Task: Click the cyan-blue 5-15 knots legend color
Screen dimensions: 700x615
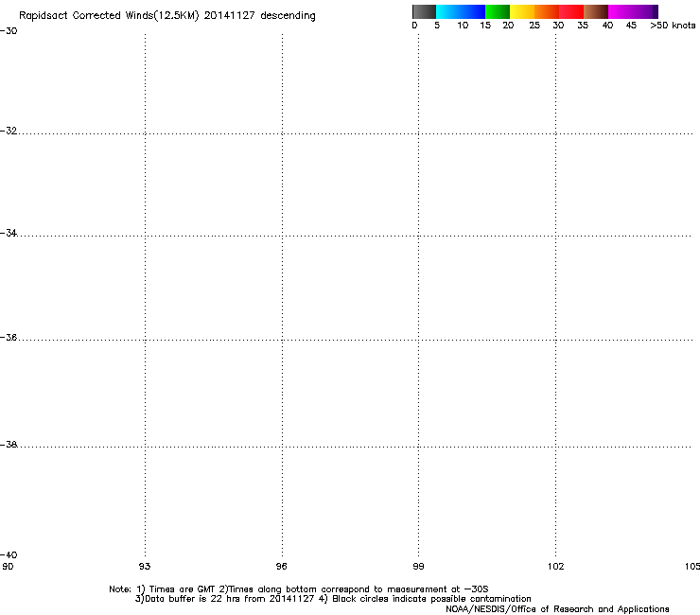Action: pyautogui.click(x=461, y=11)
